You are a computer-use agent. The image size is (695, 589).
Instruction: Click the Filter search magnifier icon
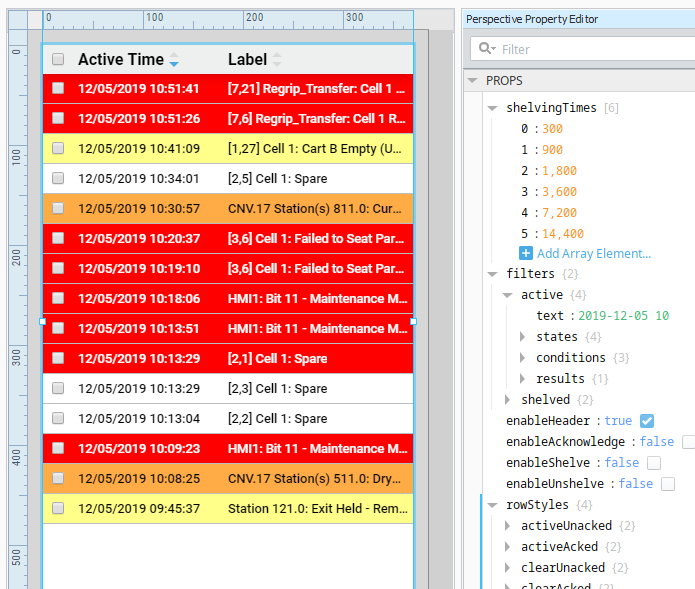coord(487,48)
